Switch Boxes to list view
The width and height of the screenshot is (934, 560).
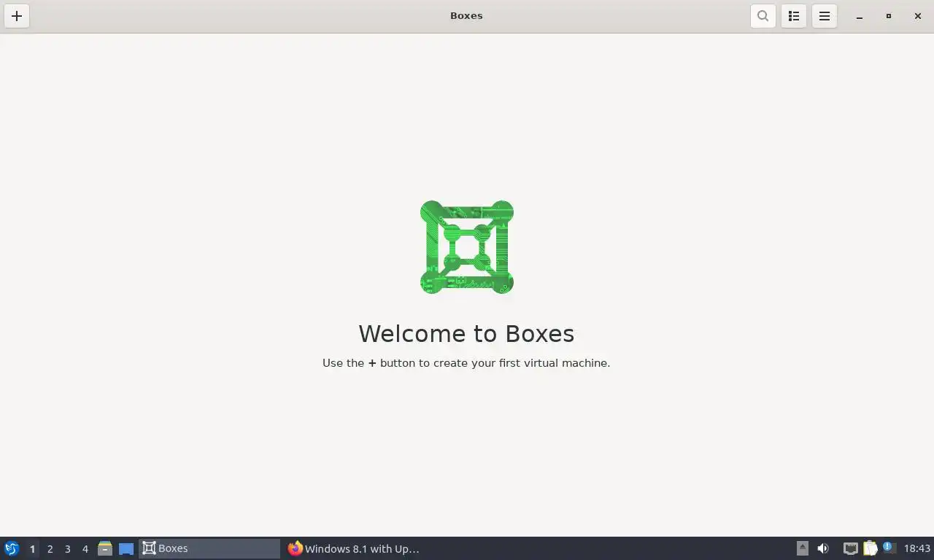794,16
